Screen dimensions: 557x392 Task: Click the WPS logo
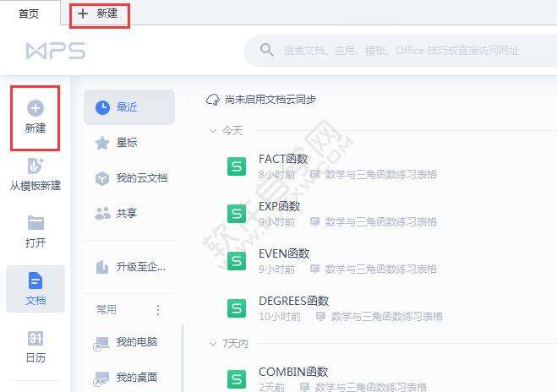(56, 51)
